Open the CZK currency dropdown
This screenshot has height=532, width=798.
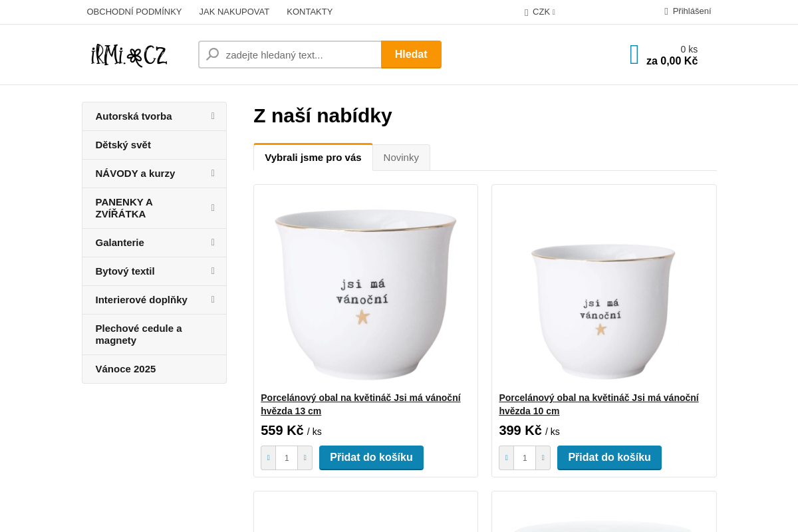[540, 11]
